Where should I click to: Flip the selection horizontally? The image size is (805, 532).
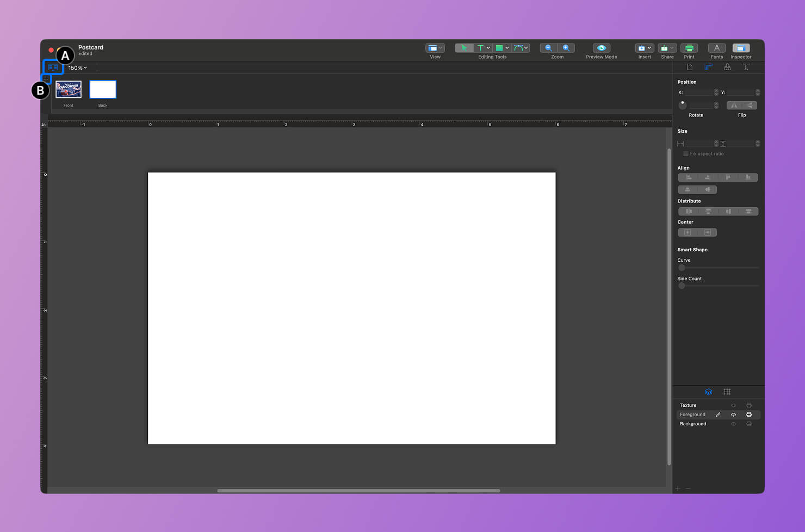pyautogui.click(x=734, y=105)
